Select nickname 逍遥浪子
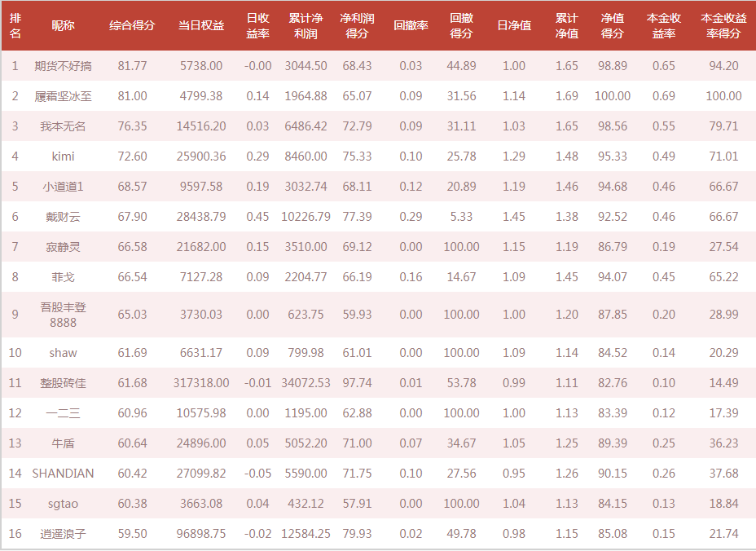The width and height of the screenshot is (756, 551). pyautogui.click(x=64, y=534)
